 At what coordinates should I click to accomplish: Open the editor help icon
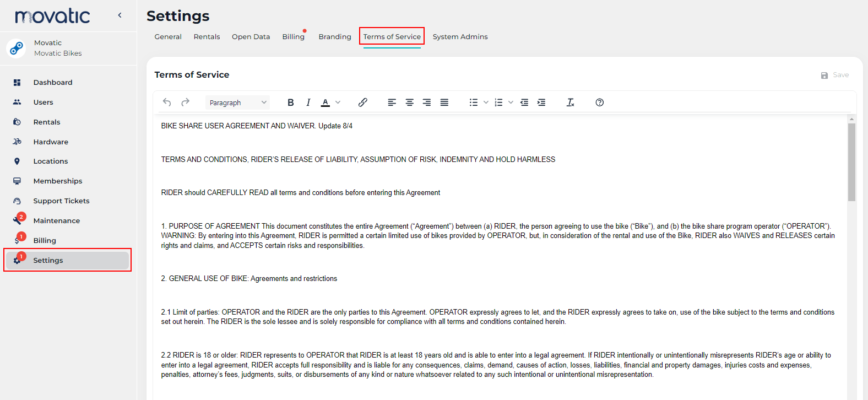pos(600,102)
